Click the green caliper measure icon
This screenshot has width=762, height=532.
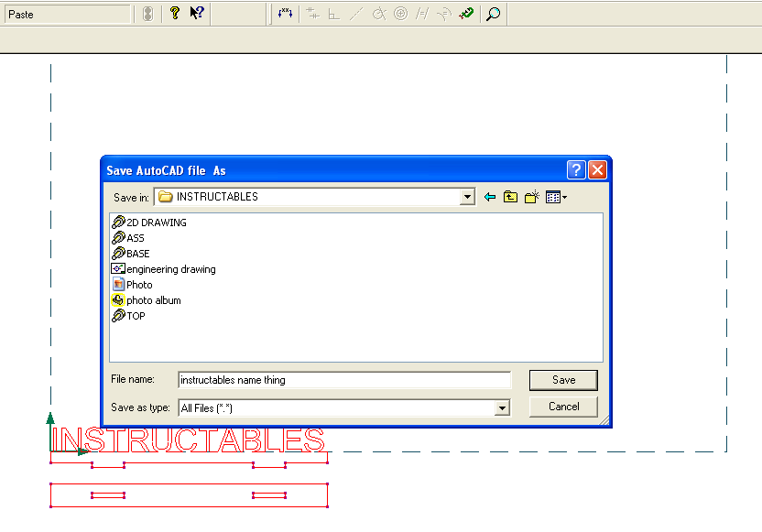[x=466, y=14]
